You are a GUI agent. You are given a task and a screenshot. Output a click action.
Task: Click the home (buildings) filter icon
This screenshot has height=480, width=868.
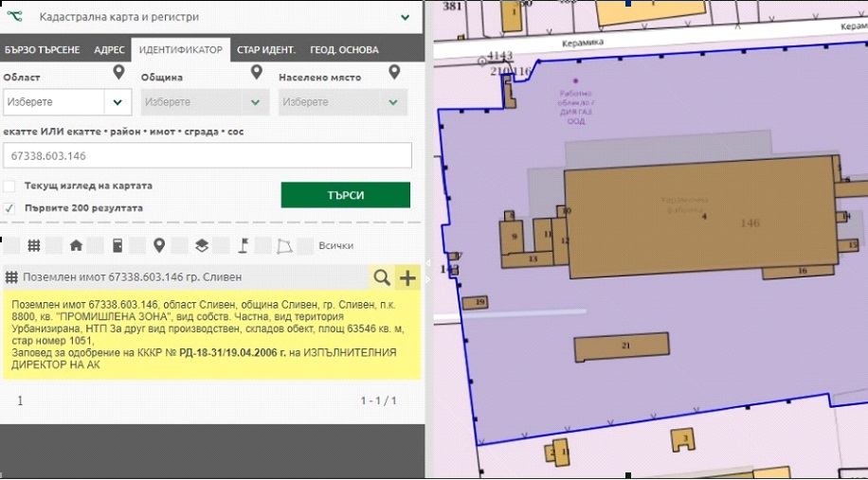[x=76, y=245]
